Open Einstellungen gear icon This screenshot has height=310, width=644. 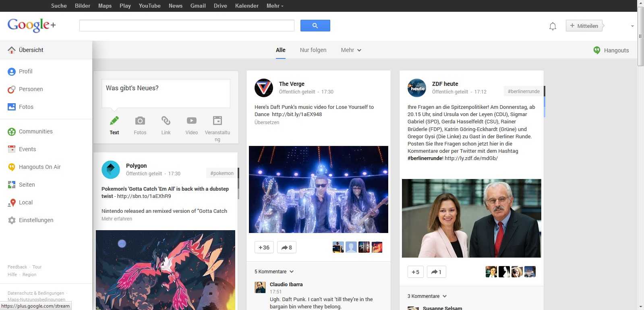point(12,220)
